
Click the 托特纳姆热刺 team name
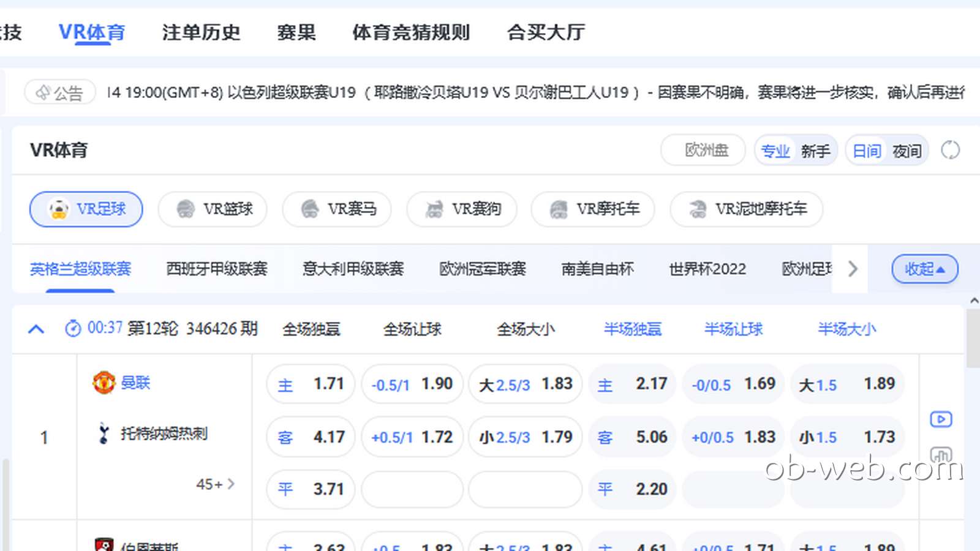tap(164, 433)
